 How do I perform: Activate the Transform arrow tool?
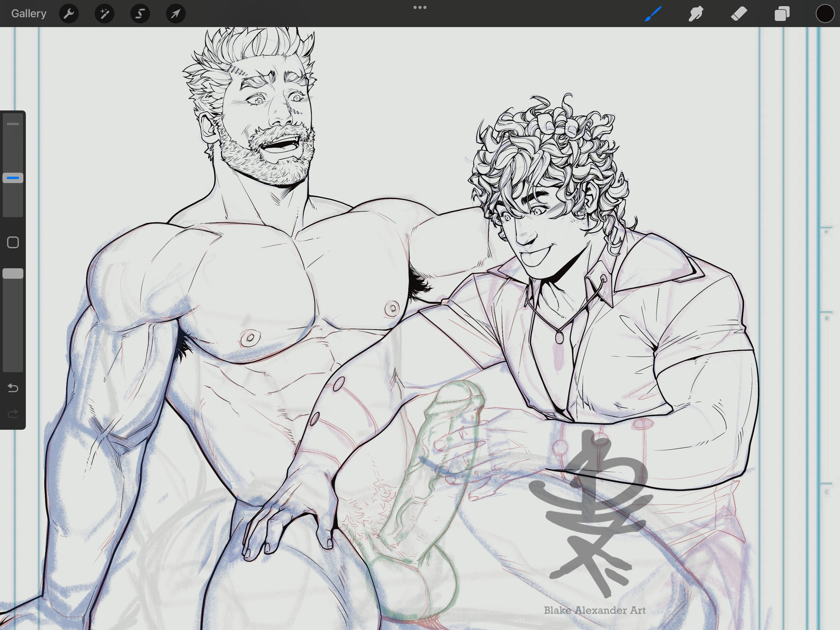[176, 14]
